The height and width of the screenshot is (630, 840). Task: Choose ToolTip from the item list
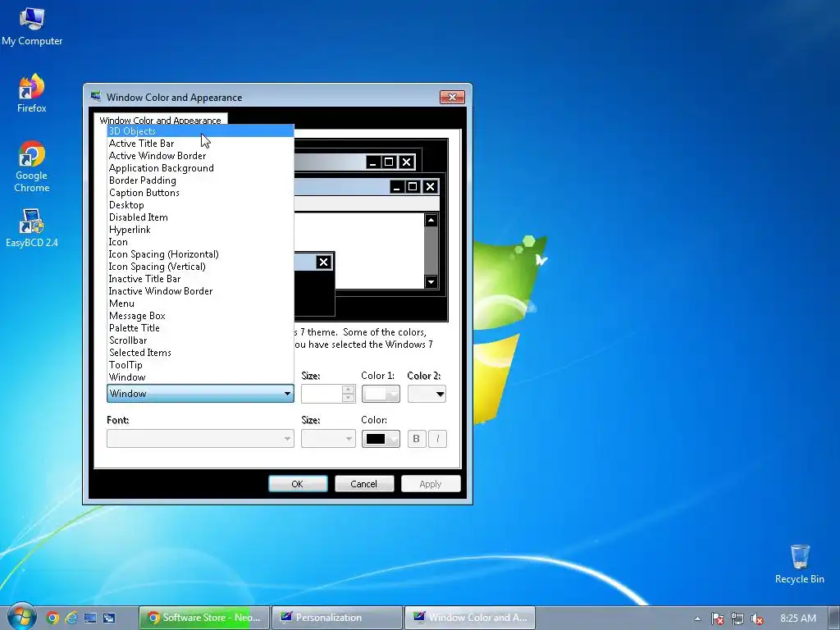click(x=200, y=365)
